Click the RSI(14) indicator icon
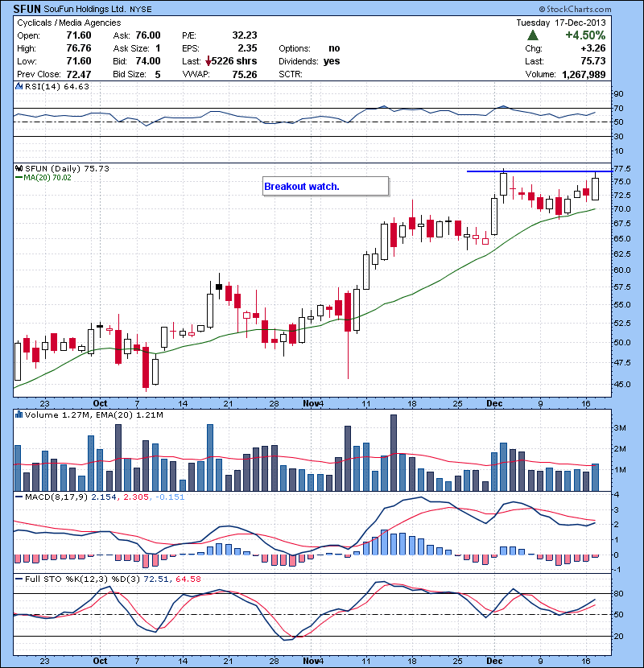Screen dimensions: 644x668 (19, 86)
